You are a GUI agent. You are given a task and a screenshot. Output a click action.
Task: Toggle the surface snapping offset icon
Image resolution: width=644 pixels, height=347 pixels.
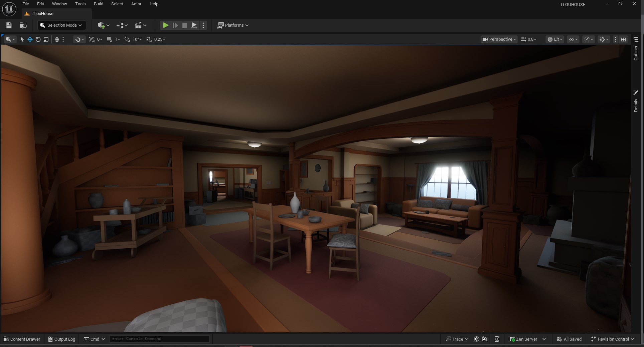(x=92, y=39)
